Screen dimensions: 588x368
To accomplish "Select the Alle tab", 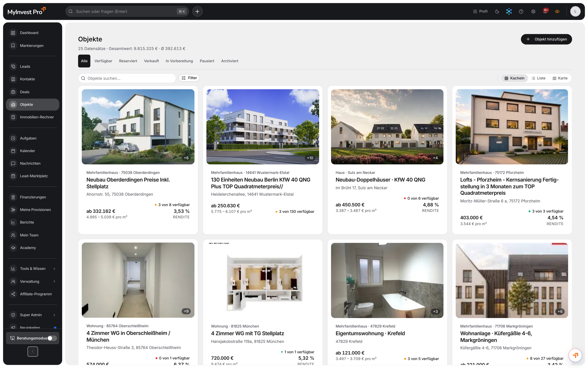I will [84, 61].
